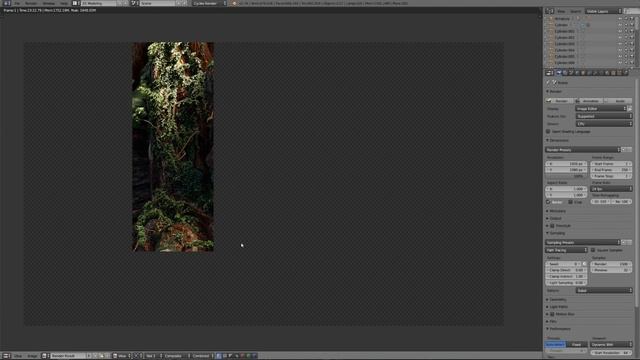Screen dimensions: 640x360
Task: Click the Animation render button
Action: click(589, 101)
